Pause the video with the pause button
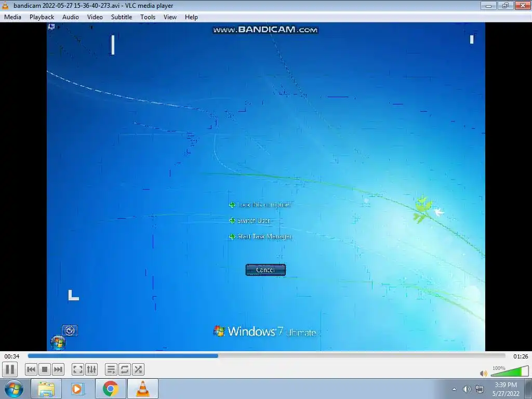Viewport: 532px width, 399px height. pyautogui.click(x=10, y=369)
